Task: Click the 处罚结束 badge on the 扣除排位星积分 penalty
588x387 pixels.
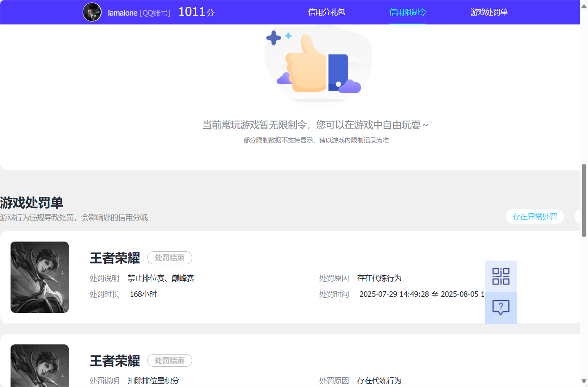Action: click(x=169, y=360)
